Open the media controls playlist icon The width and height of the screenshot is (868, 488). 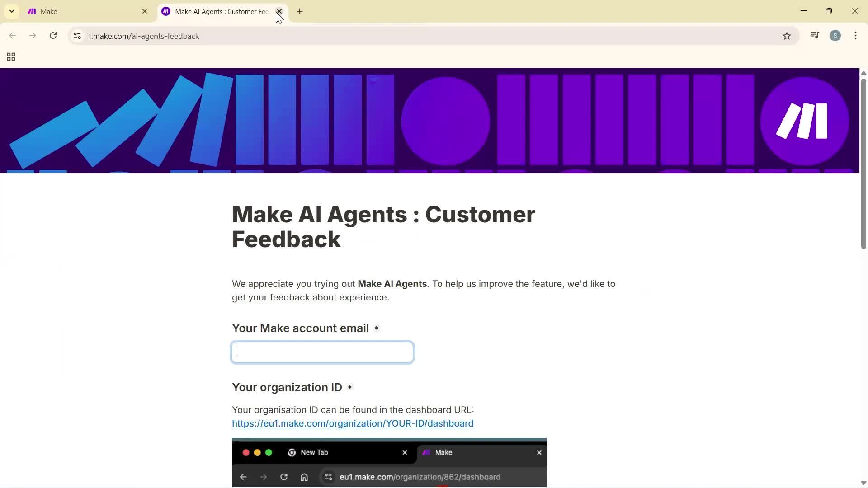coord(815,35)
